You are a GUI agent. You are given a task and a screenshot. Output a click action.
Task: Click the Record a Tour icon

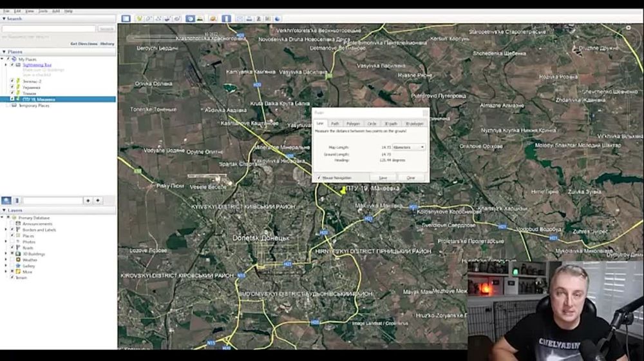(177, 19)
